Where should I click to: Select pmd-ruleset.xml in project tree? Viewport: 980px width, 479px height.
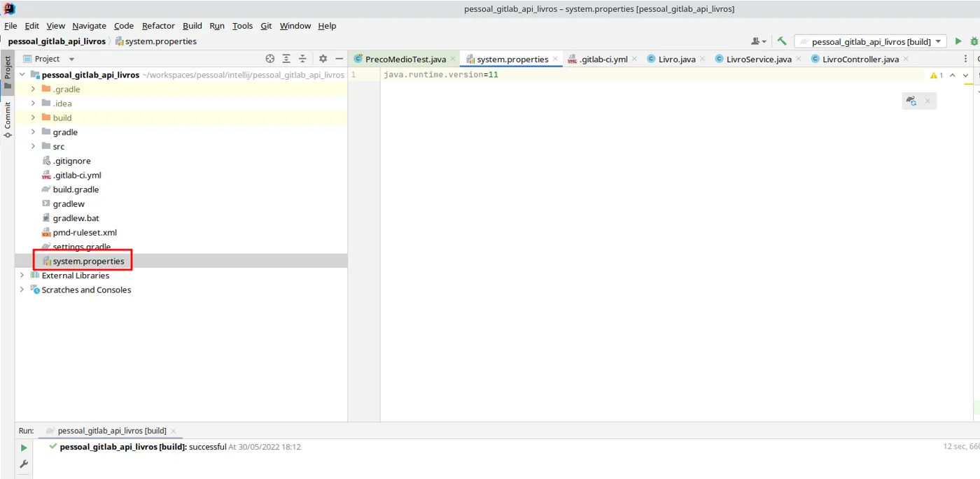click(80, 232)
